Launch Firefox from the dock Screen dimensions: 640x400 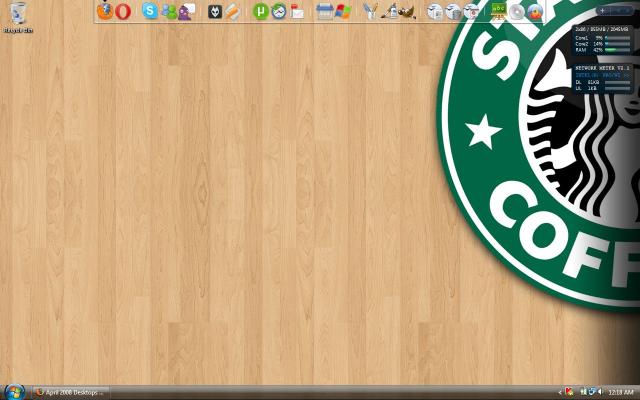[105, 11]
